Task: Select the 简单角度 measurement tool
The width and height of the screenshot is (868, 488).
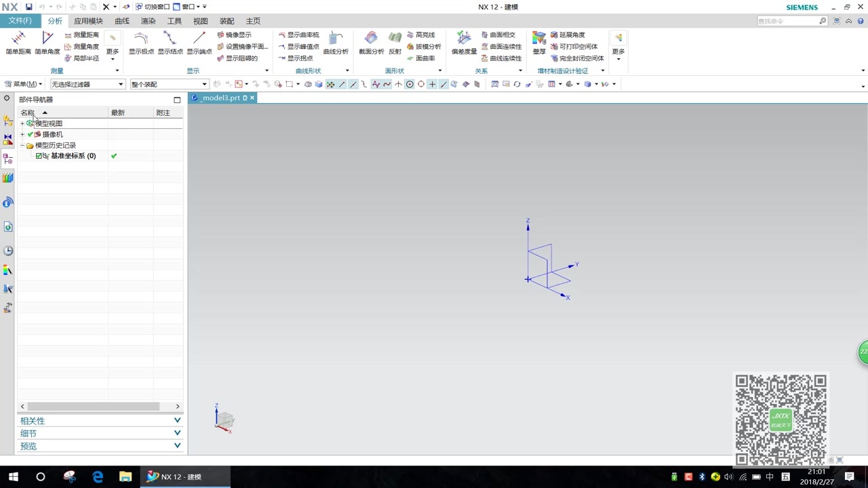Action: point(47,43)
